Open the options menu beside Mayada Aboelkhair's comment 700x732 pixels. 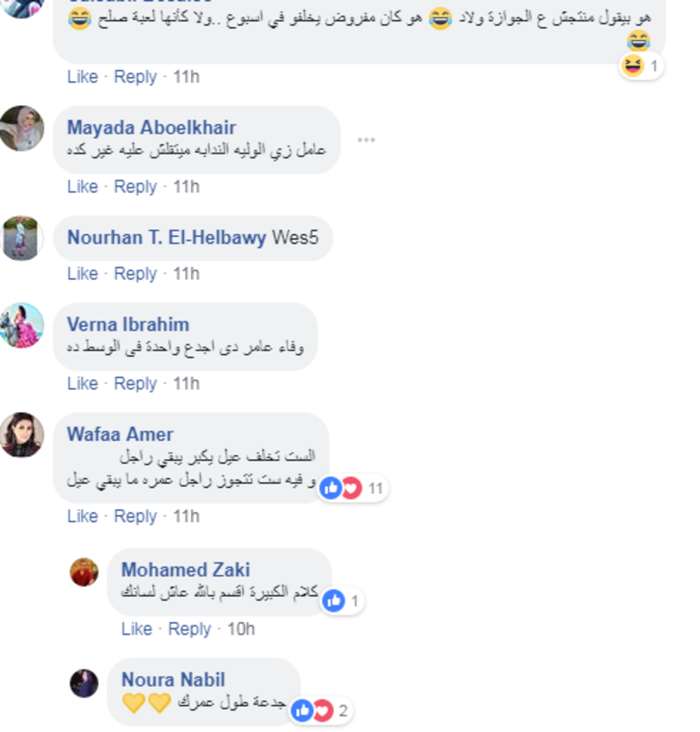(366, 140)
